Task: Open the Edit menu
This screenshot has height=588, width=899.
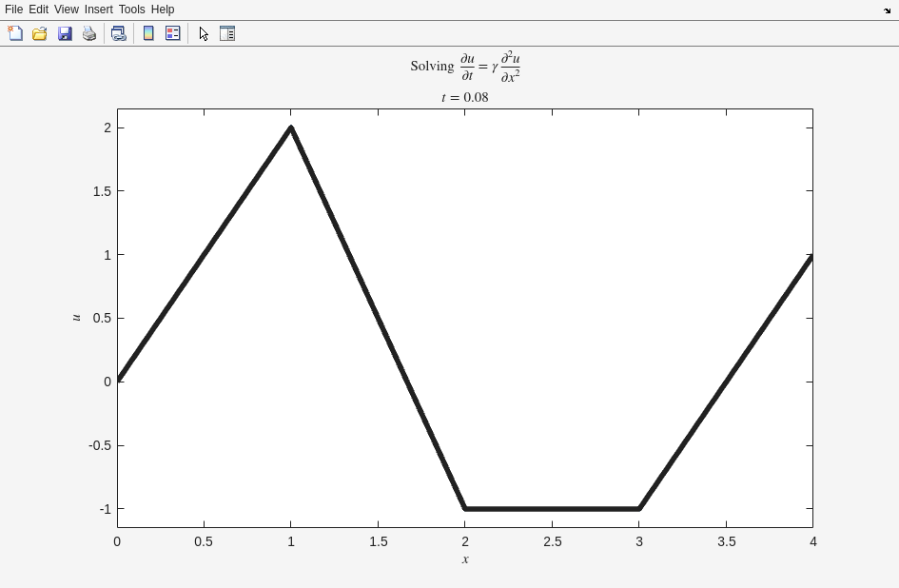Action: [38, 10]
